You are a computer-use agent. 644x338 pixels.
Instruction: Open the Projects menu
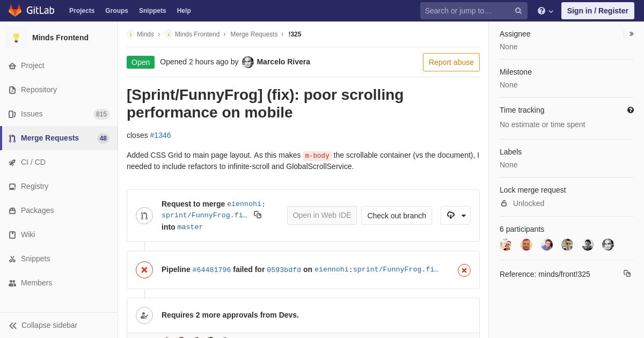[x=82, y=11]
